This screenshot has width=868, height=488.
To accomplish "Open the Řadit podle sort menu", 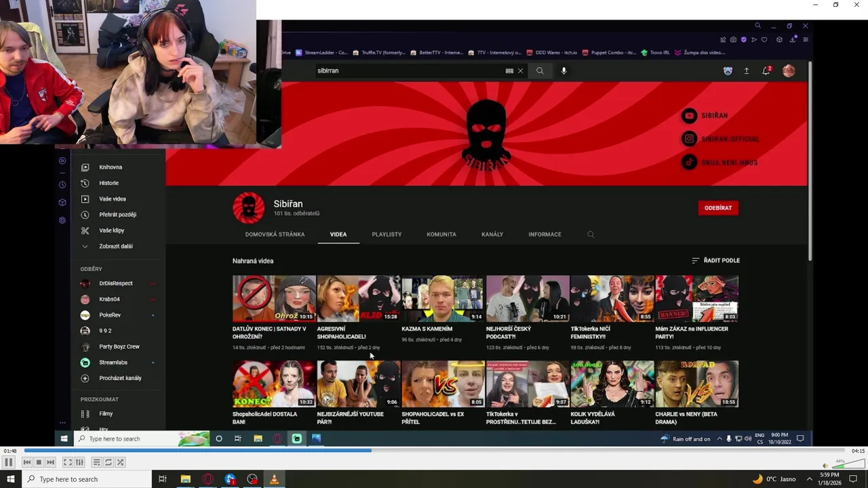I will pos(715,260).
